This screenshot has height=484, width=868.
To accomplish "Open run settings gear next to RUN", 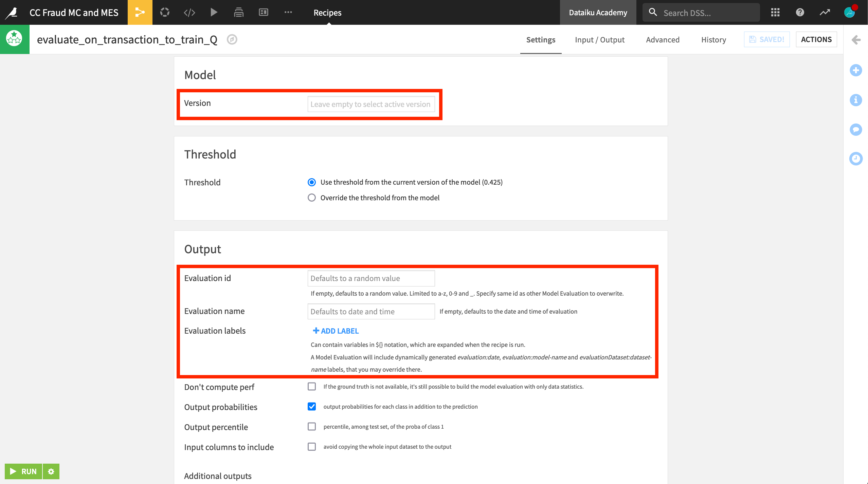I will point(51,471).
